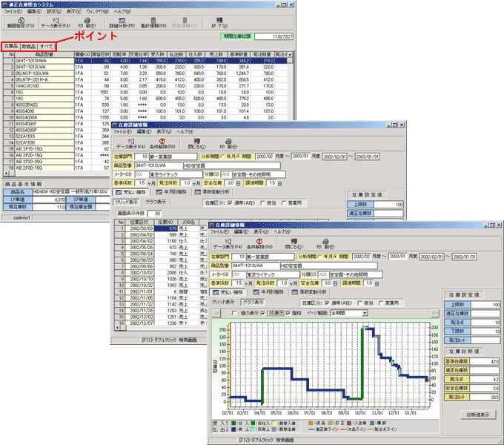This screenshot has height=445, width=504.
Task: Toggle 担当 checkbox in front graph window
Action: [x=359, y=303]
